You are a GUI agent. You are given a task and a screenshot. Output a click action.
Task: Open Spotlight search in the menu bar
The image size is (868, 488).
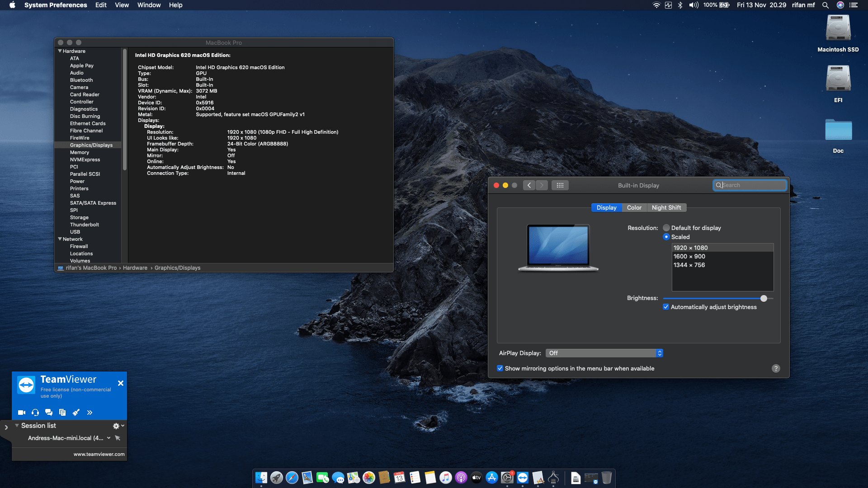tap(825, 5)
